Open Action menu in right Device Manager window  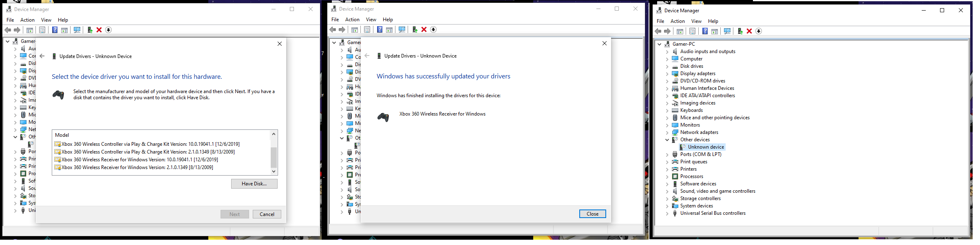pyautogui.click(x=678, y=21)
